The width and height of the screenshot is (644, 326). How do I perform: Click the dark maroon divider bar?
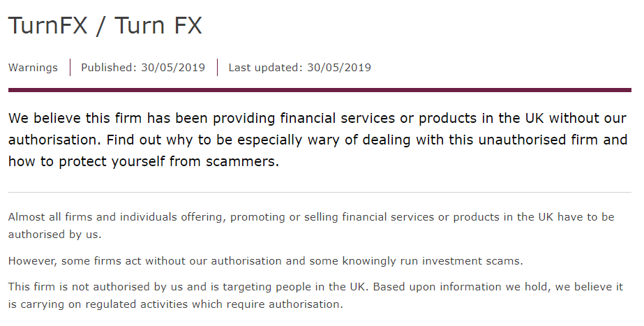click(x=320, y=90)
